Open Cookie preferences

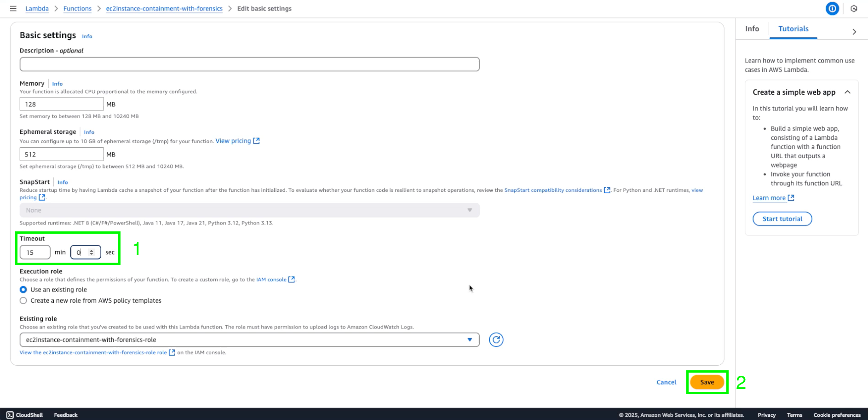pyautogui.click(x=837, y=415)
